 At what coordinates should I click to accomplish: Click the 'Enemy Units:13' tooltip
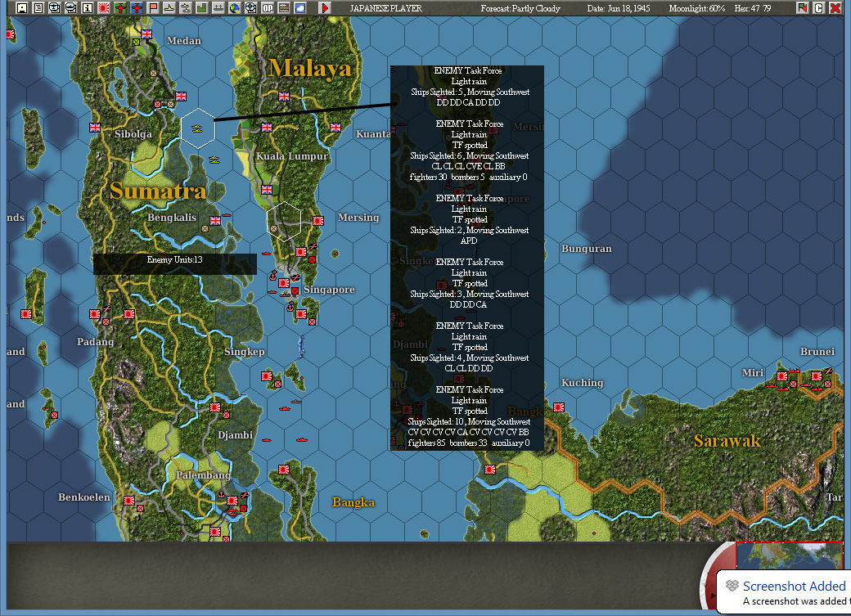click(x=175, y=263)
